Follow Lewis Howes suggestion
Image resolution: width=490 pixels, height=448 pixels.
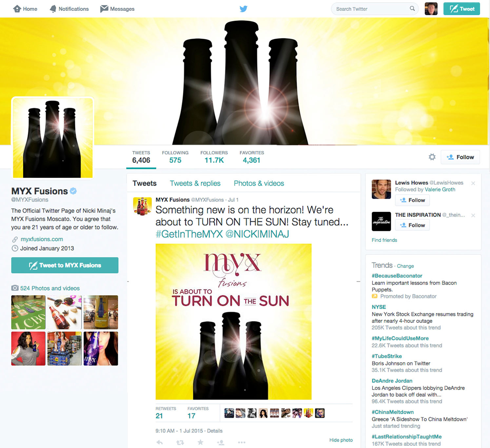click(x=412, y=200)
